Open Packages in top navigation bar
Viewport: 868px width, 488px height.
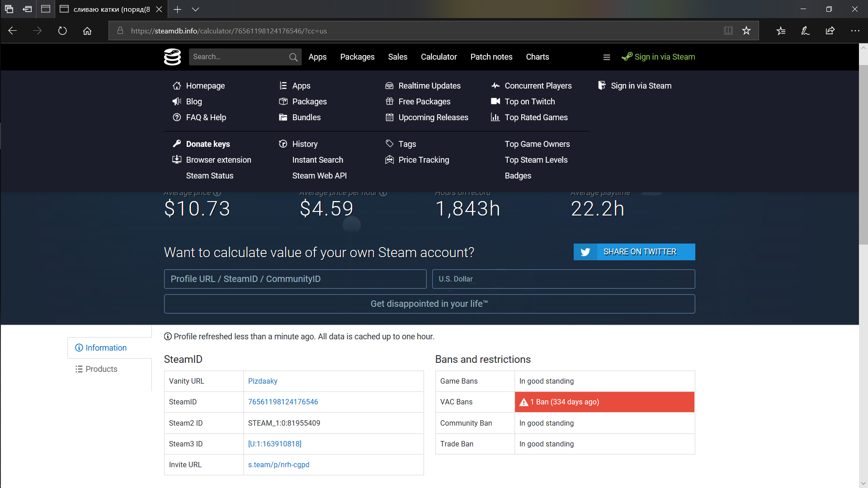357,57
